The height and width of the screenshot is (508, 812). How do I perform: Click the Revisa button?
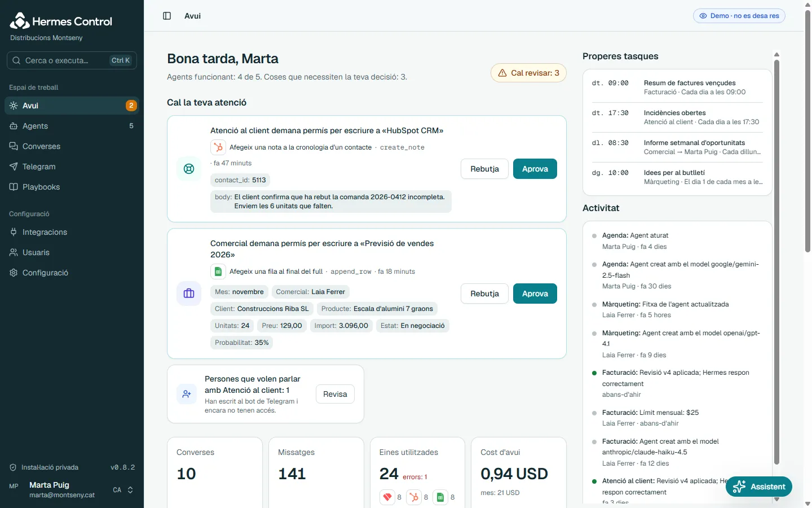[335, 394]
